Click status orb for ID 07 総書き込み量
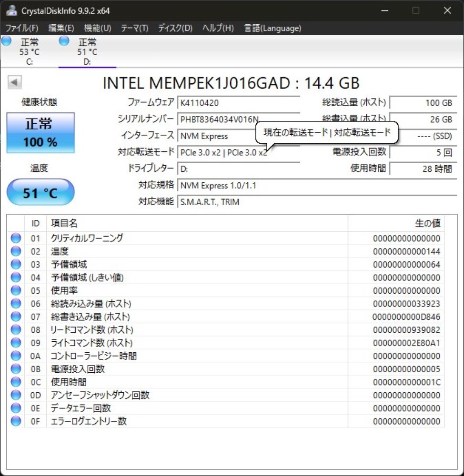Image resolution: width=464 pixels, height=476 pixels. pos(16,317)
